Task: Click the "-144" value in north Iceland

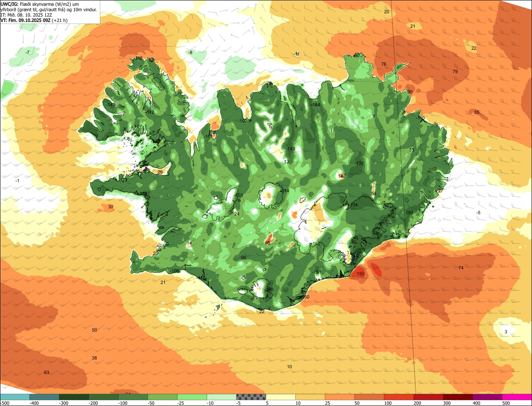Action: coord(315,105)
